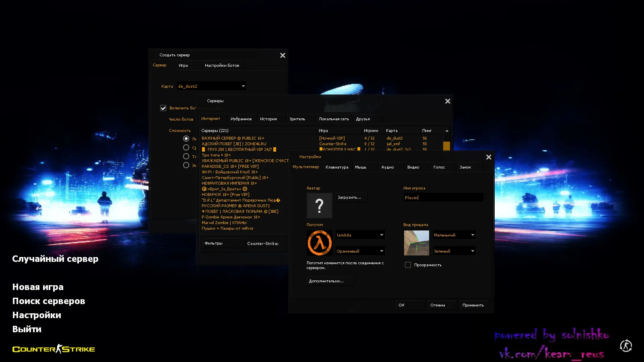Open the Избранное servers tab
The image size is (644, 362).
(242, 118)
